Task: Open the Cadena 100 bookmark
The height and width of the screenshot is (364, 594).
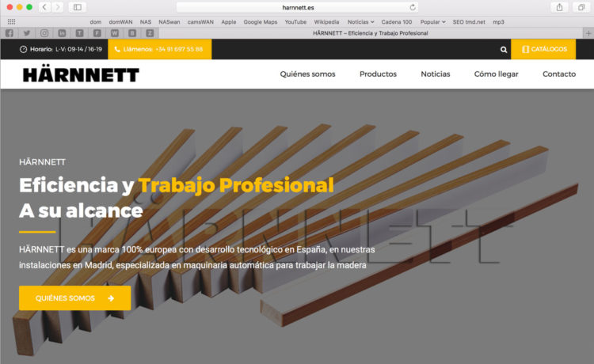Action: (x=396, y=22)
